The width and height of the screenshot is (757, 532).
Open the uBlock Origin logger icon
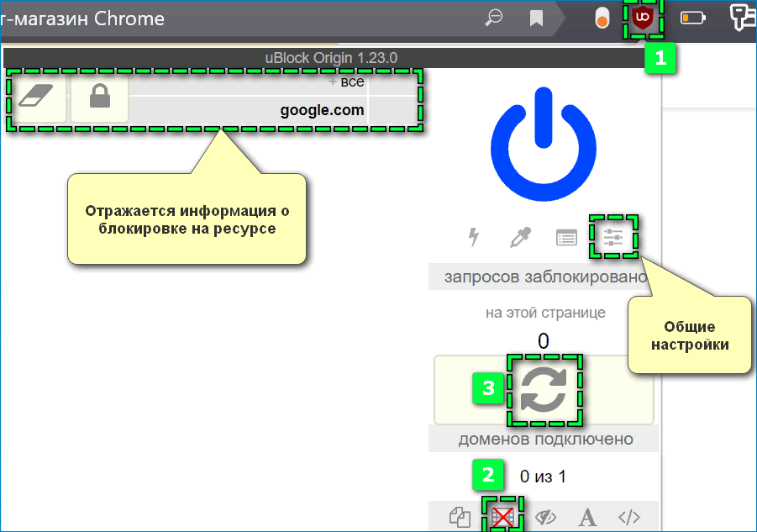click(566, 238)
